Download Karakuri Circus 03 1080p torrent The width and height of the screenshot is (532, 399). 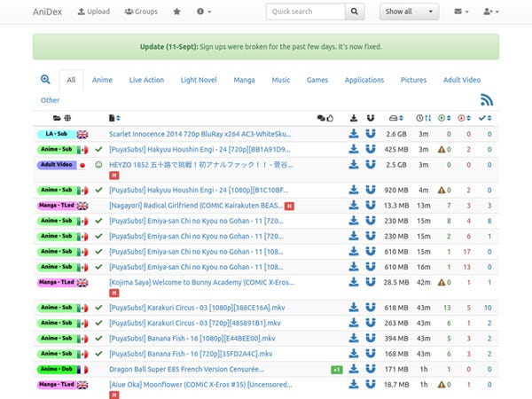(354, 308)
